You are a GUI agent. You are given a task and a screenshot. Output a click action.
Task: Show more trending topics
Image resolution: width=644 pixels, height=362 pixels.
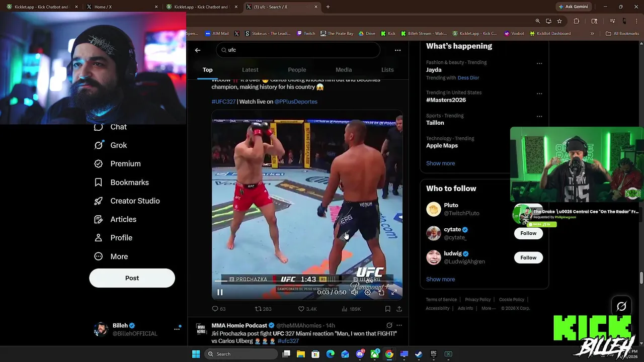pyautogui.click(x=440, y=163)
